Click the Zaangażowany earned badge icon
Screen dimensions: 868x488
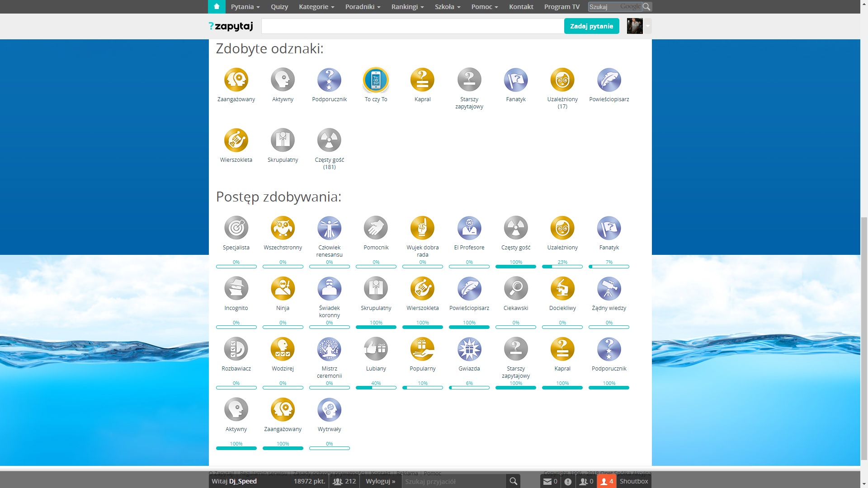(236, 80)
